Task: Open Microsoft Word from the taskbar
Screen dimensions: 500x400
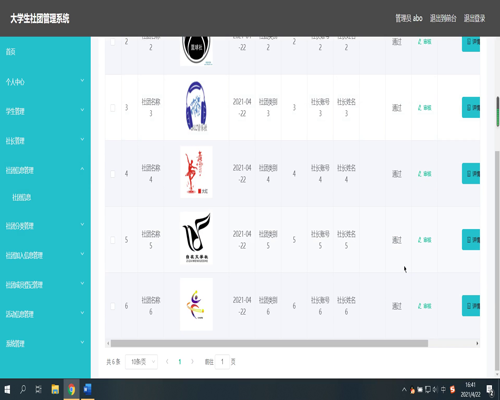Action: coord(87,389)
